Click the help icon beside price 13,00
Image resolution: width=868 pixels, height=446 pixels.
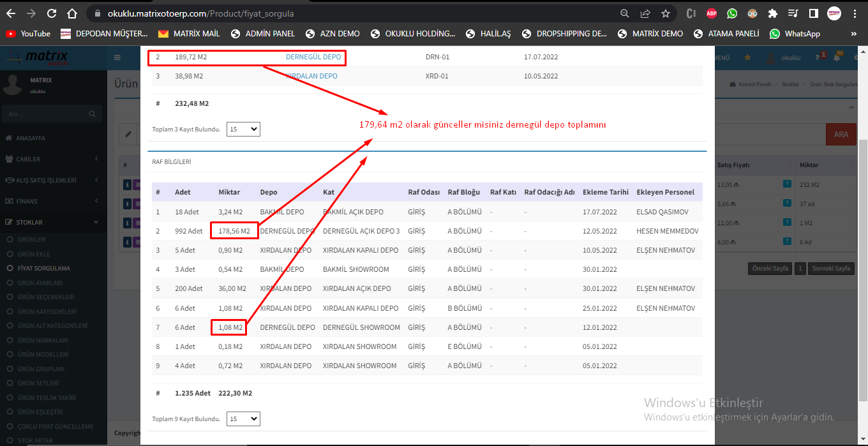(x=787, y=184)
